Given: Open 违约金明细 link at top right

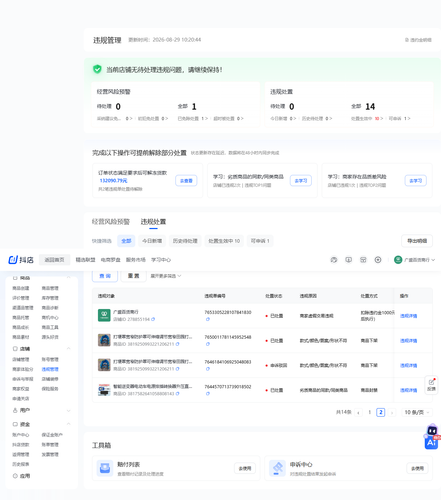Looking at the screenshot, I should (419, 40).
